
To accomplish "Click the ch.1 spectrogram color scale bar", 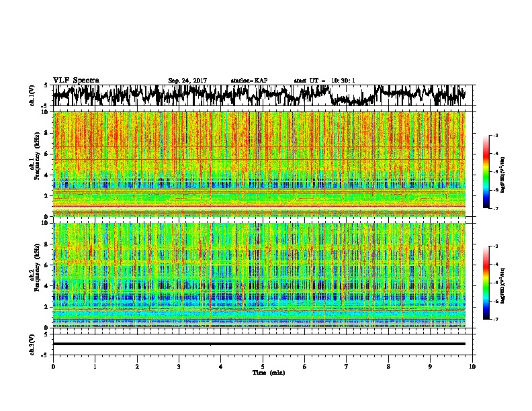I will click(x=486, y=172).
